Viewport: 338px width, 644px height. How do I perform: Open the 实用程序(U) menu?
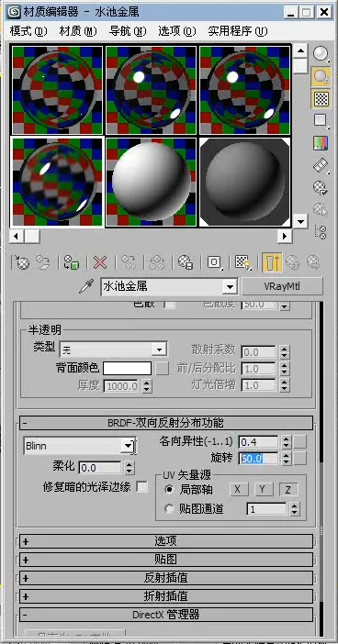[238, 31]
